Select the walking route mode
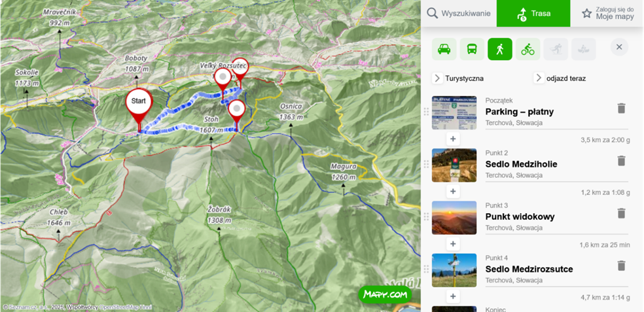This screenshot has width=644, height=312. pos(500,49)
